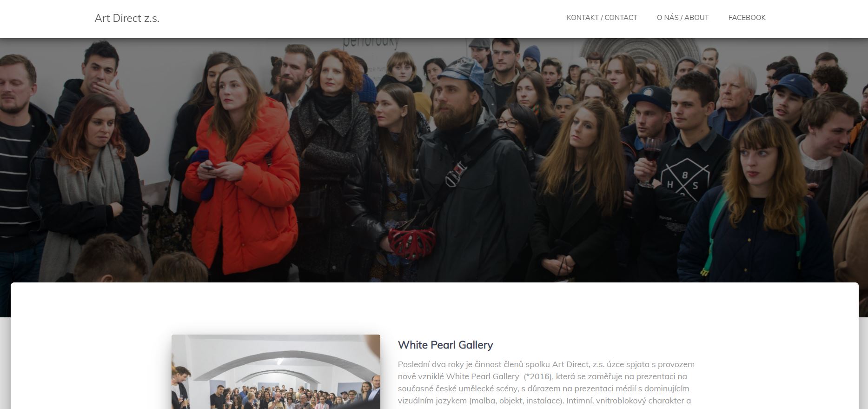Open the Art Direct z.s. site title

(x=127, y=18)
